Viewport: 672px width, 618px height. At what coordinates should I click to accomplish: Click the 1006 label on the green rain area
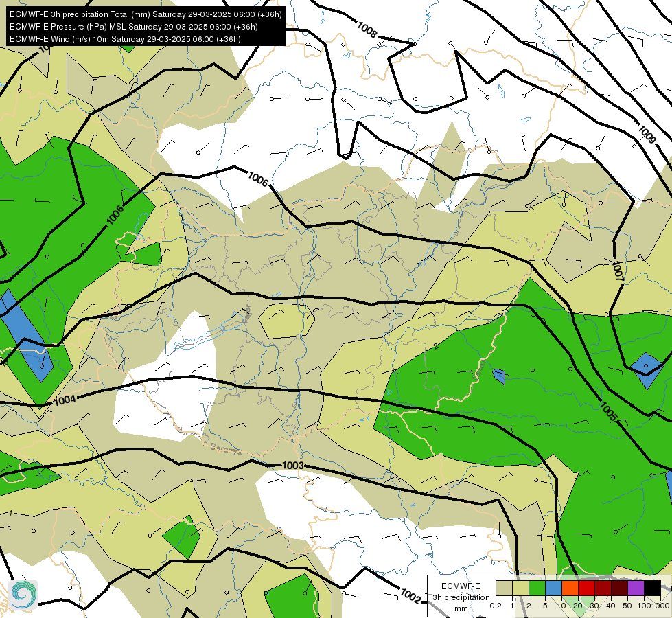(115, 215)
